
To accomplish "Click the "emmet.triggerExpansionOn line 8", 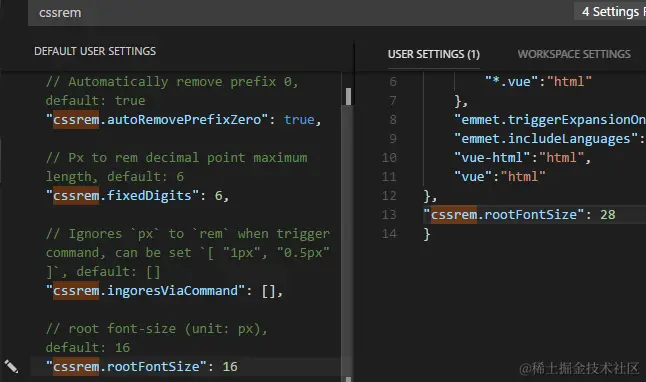I will 550,120.
